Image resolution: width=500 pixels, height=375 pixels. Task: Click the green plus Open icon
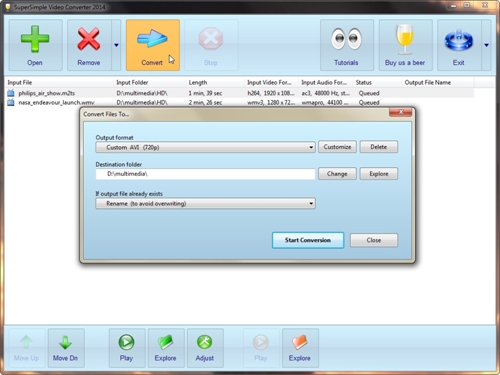[x=35, y=39]
